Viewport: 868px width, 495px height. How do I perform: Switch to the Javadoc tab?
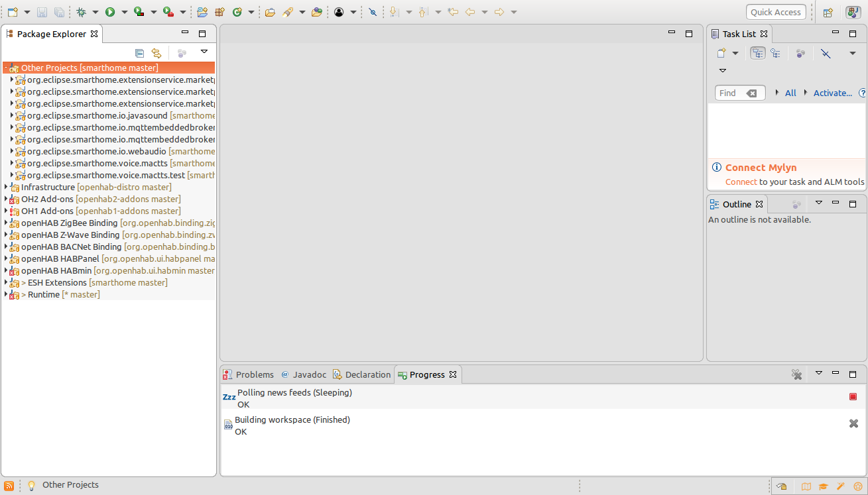point(304,374)
